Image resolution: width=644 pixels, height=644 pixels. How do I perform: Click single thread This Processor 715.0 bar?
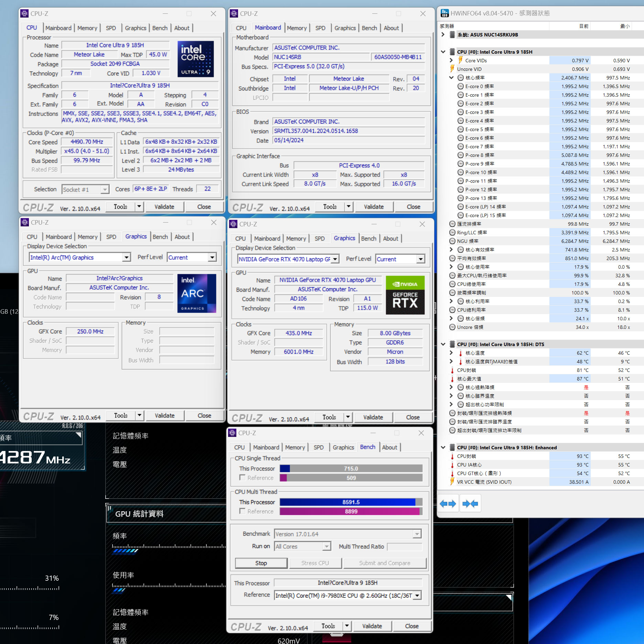coord(351,469)
